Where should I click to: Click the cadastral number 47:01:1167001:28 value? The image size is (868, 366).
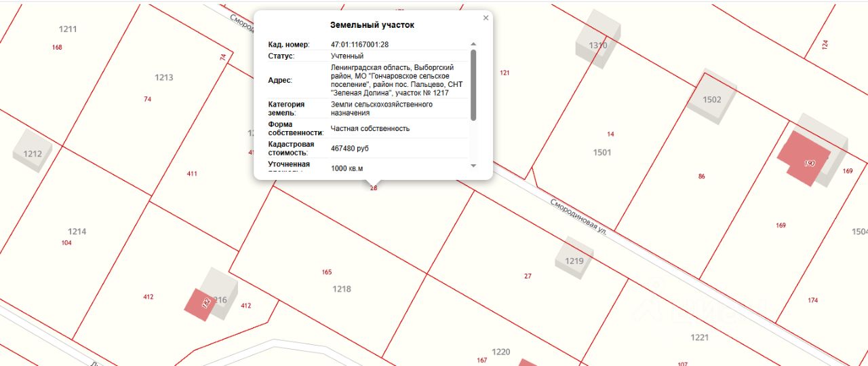click(x=359, y=45)
